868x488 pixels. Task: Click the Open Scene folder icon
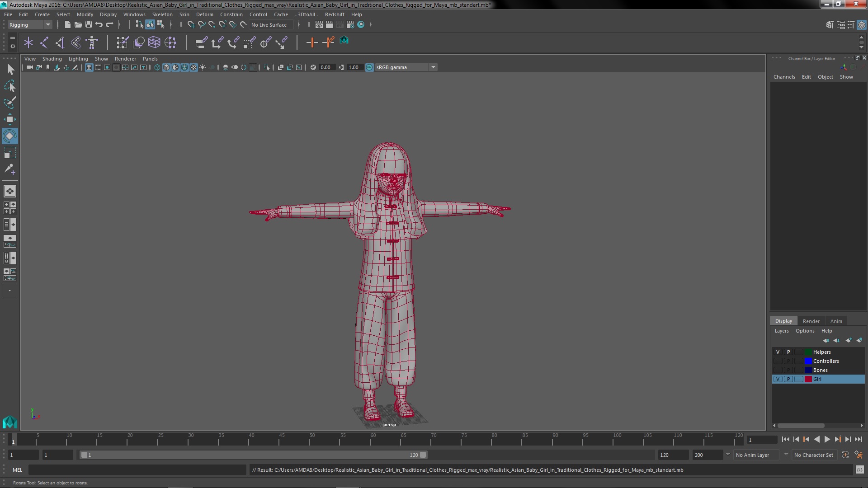pyautogui.click(x=78, y=24)
